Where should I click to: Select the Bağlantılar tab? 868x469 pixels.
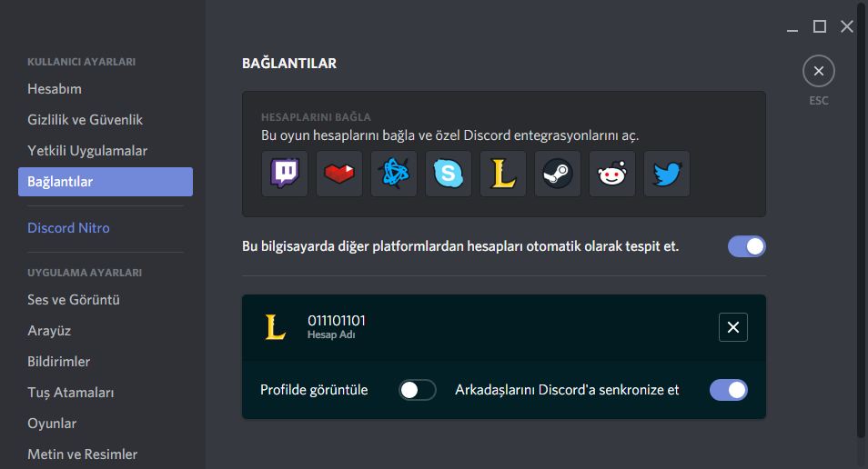(106, 182)
